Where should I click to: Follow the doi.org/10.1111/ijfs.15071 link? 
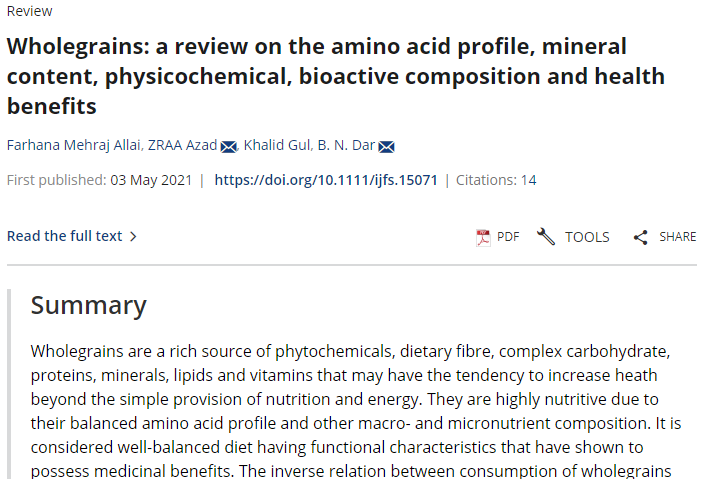coord(326,180)
